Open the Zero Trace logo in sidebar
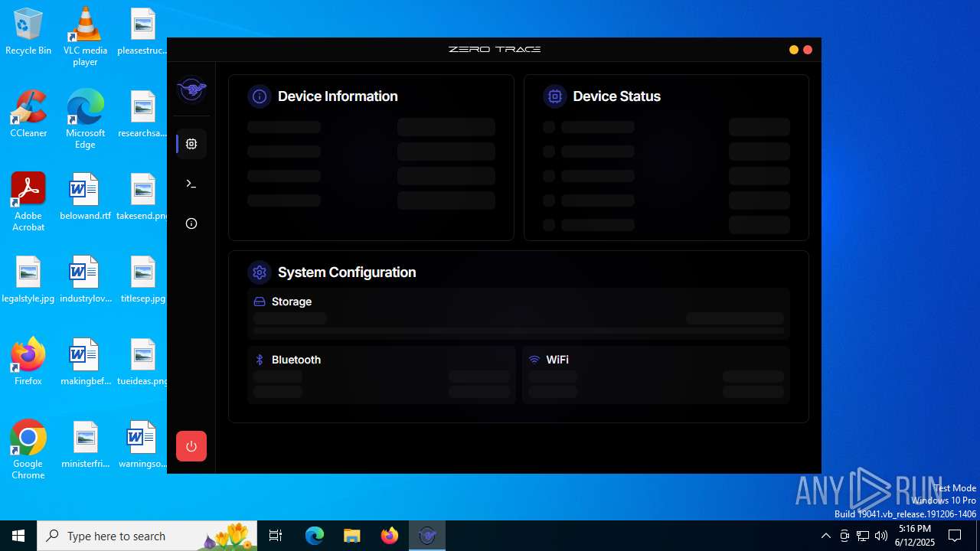Viewport: 980px width, 551px height. [x=191, y=90]
